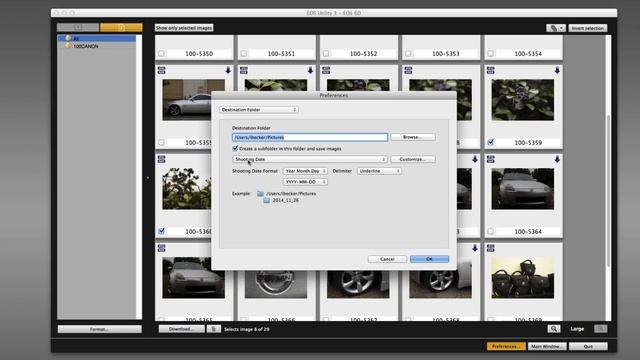Image resolution: width=640 pixels, height=360 pixels.
Task: Click the zoom-in magnifier left of Large
Action: (x=554, y=329)
